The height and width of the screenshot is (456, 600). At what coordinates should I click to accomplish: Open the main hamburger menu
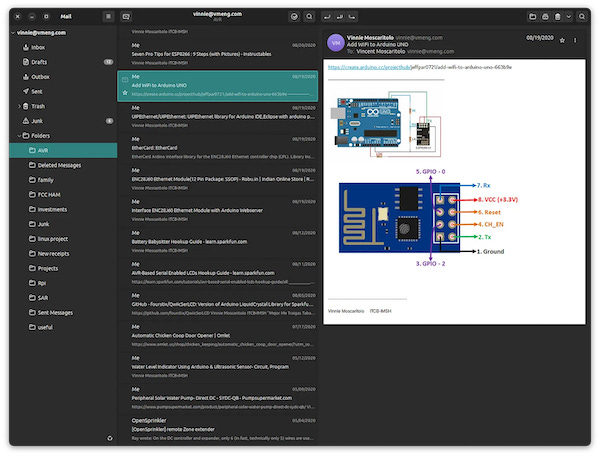108,16
